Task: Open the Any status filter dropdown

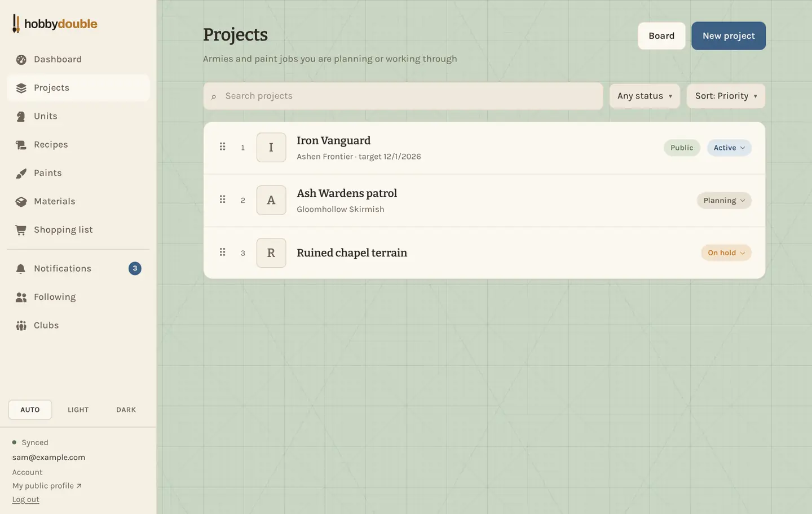Action: click(645, 96)
